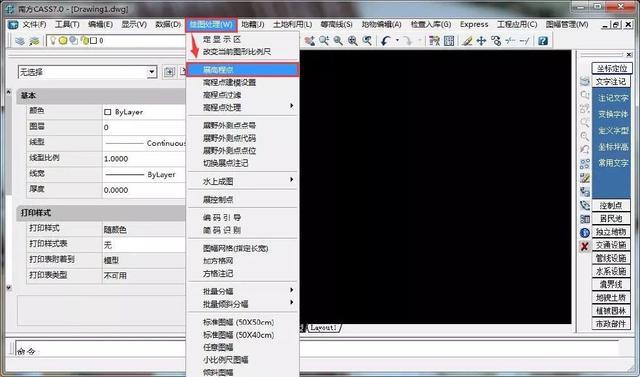Open the 文件(F) menu
Image resolution: width=640 pixels, height=377 pixels.
click(34, 24)
